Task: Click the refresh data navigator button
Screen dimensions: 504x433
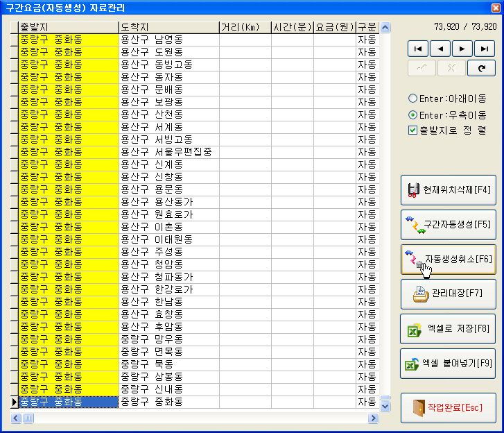Action: click(x=481, y=68)
